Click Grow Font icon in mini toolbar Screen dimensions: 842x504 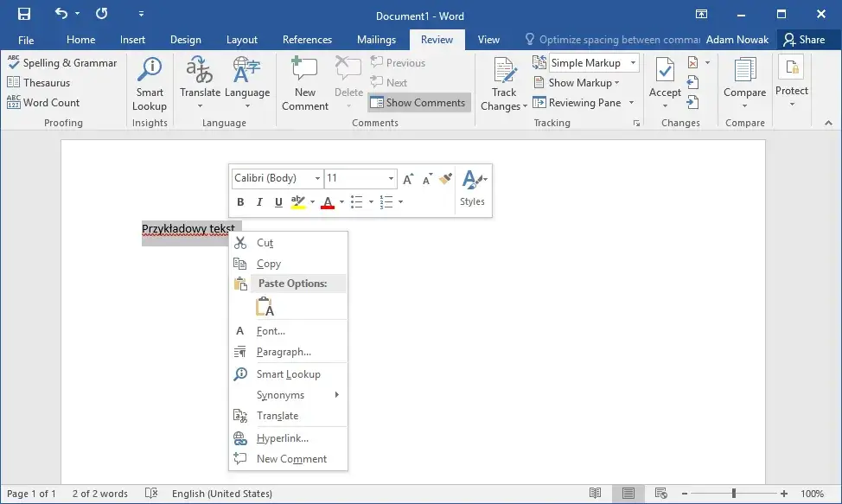[x=409, y=178]
